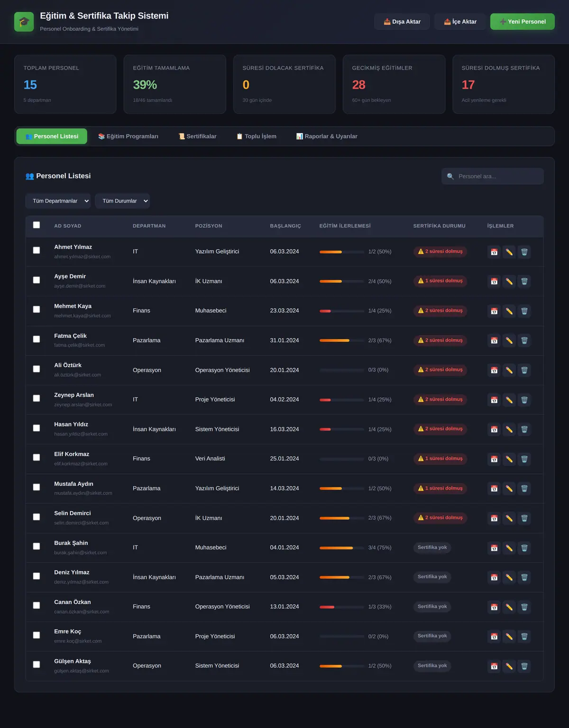Focus the Personel ara search field
The image size is (569, 728).
tap(493, 176)
